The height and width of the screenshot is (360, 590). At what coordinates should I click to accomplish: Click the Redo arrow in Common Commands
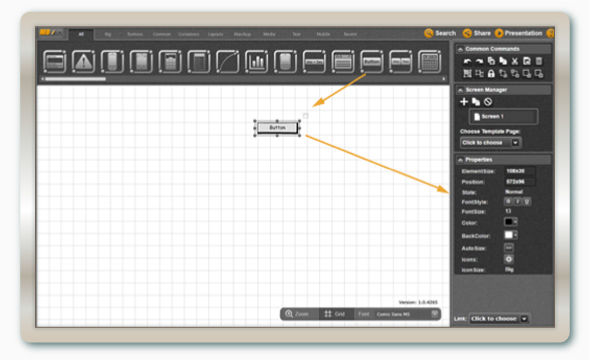pos(479,61)
